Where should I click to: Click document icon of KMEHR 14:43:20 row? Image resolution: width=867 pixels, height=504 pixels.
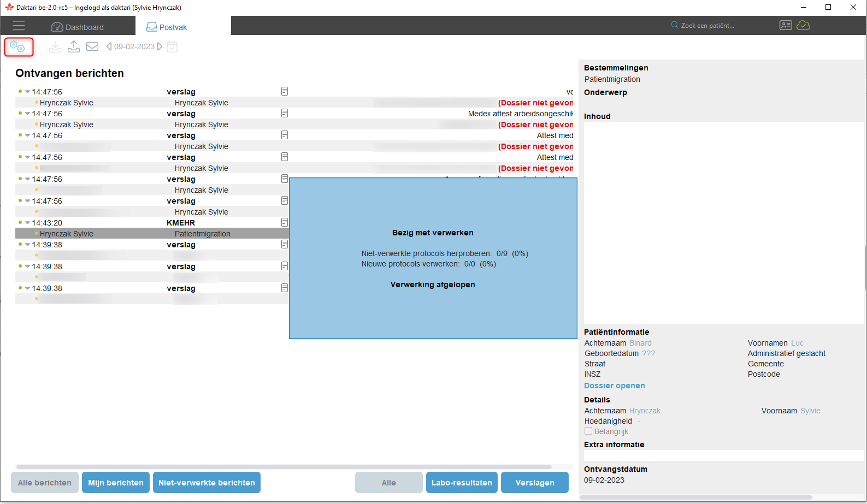(285, 222)
